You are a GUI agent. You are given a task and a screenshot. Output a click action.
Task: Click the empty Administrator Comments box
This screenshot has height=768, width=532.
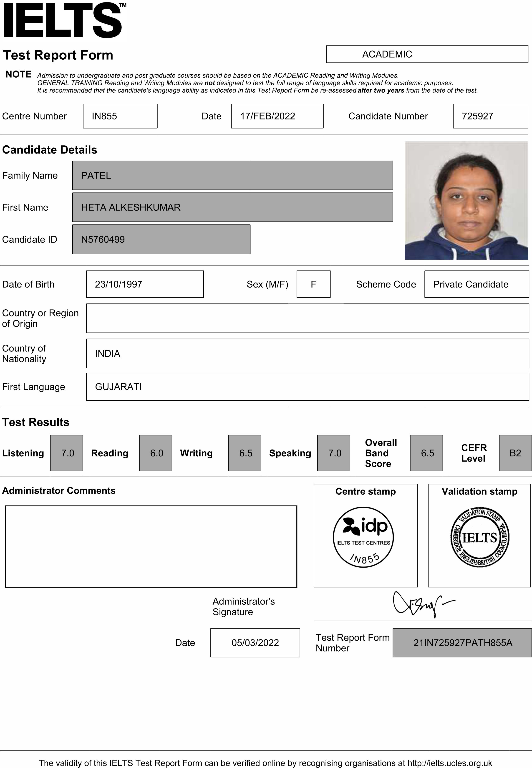click(x=151, y=547)
